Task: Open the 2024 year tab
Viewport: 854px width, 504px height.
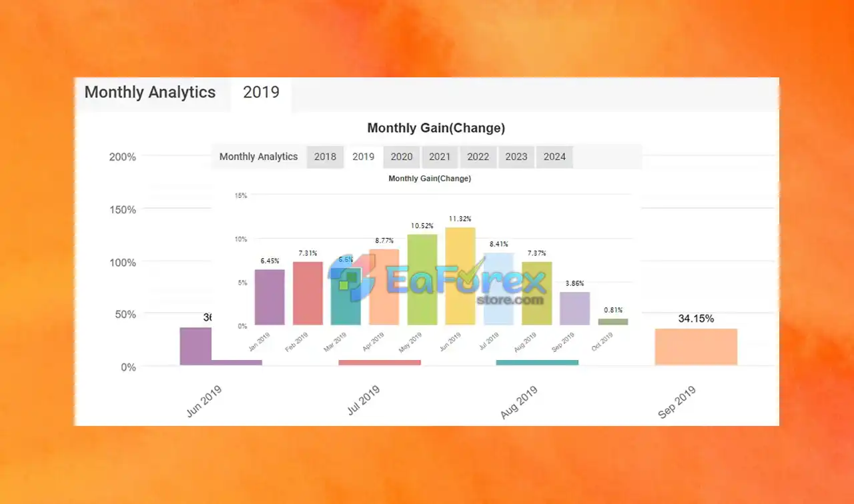Action: pos(554,157)
